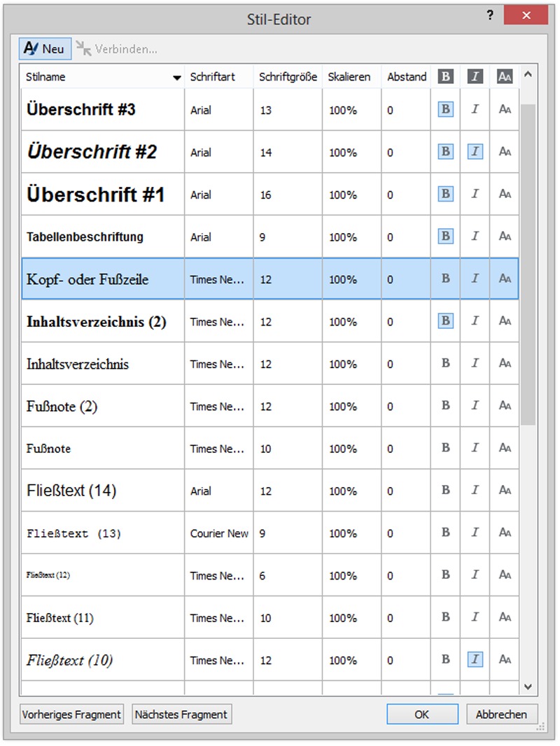Click the Schriftart column header
Image resolution: width=560 pixels, height=746 pixels.
coord(212,77)
